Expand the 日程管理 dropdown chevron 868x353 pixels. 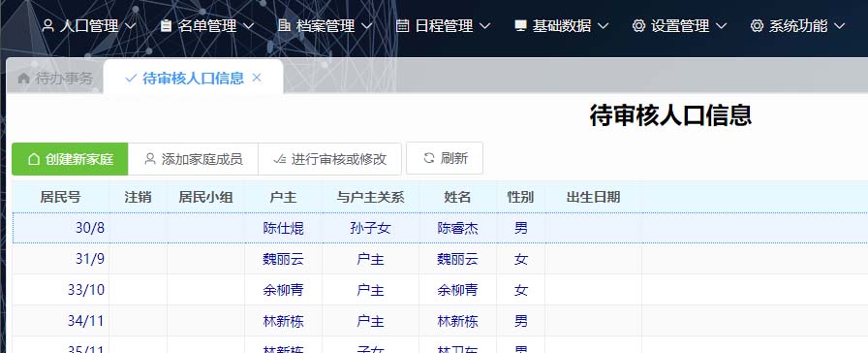[x=485, y=26]
